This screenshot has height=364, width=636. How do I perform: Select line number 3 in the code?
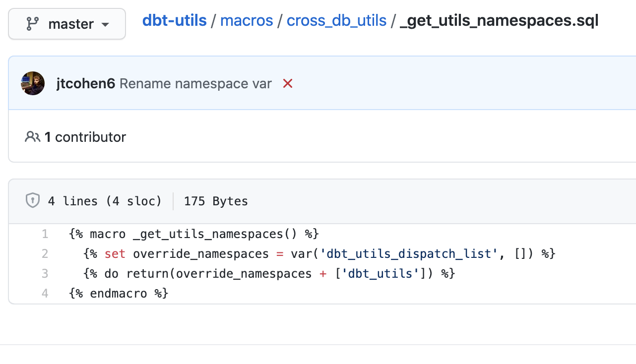point(45,273)
